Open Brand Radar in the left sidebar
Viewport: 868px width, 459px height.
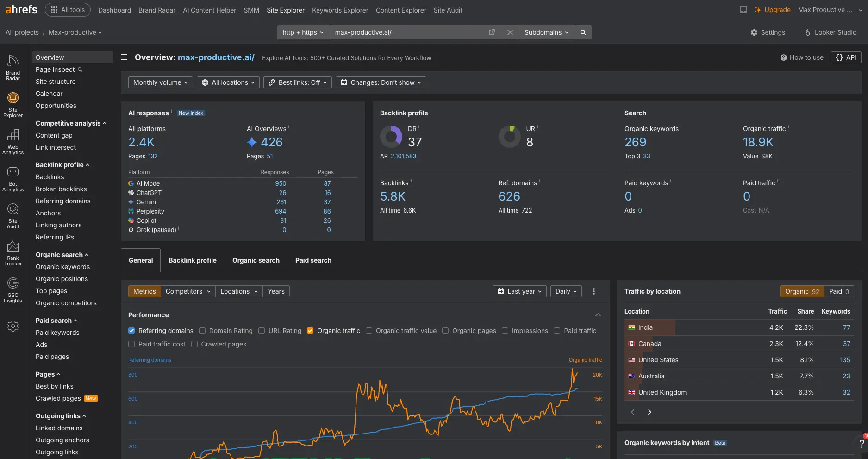[13, 68]
